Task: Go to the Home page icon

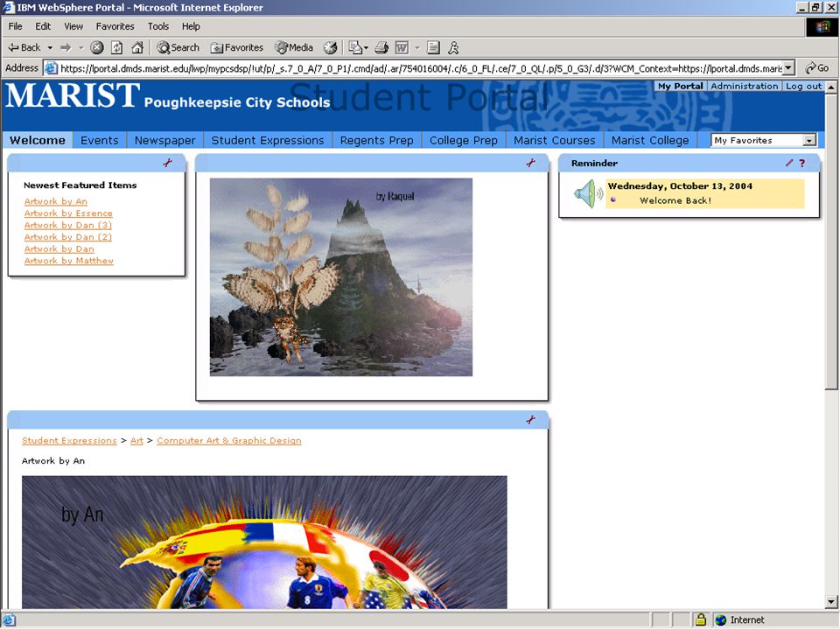Action: (137, 47)
